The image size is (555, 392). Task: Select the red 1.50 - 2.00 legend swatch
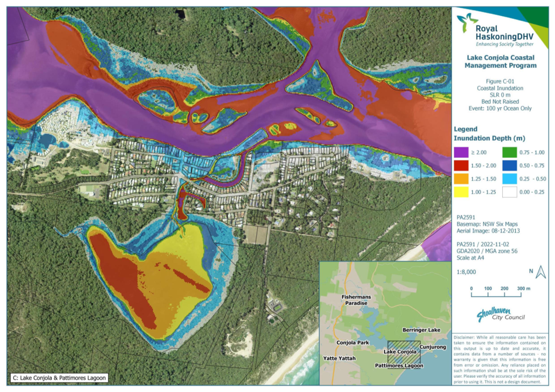[461, 166]
